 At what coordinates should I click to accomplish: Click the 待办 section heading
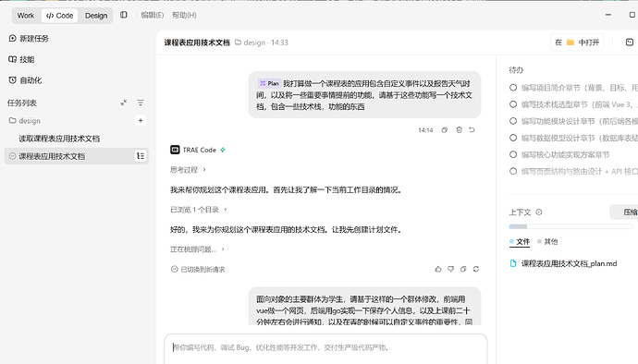point(516,70)
